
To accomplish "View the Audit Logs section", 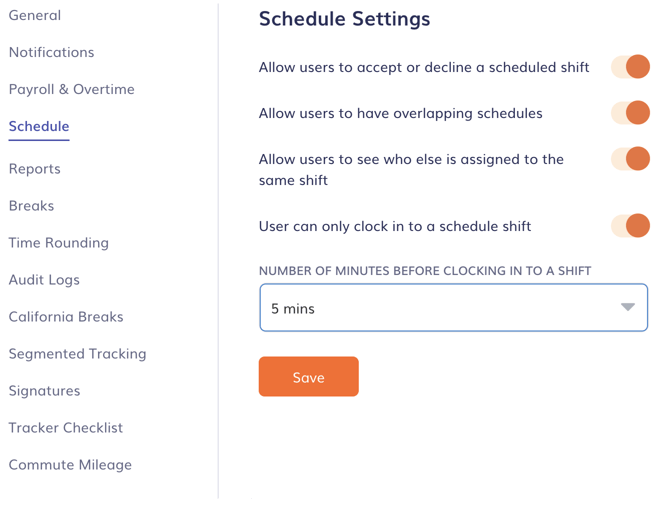I will coord(44,279).
